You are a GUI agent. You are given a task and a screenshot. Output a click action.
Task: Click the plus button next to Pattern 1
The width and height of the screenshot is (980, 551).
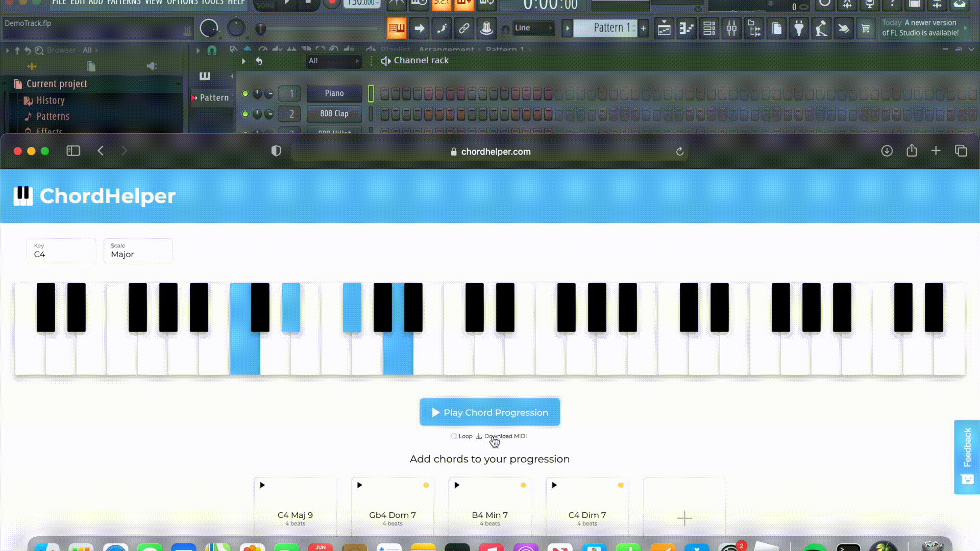pyautogui.click(x=644, y=28)
